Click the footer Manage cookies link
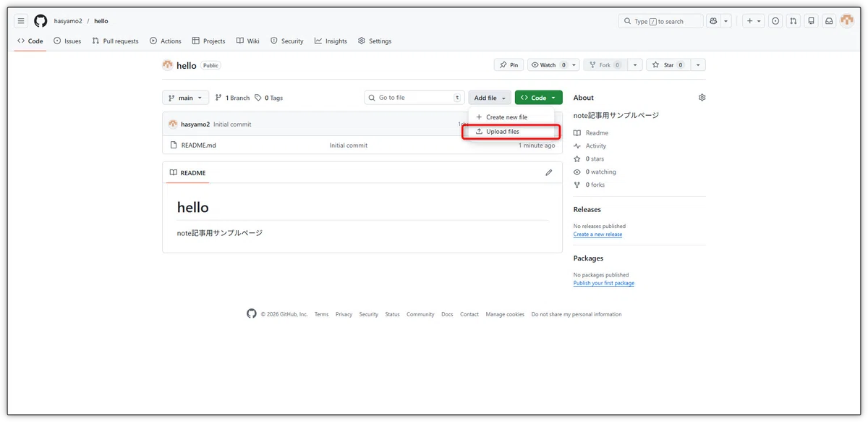Screen dimensions: 868x422 pos(505,315)
